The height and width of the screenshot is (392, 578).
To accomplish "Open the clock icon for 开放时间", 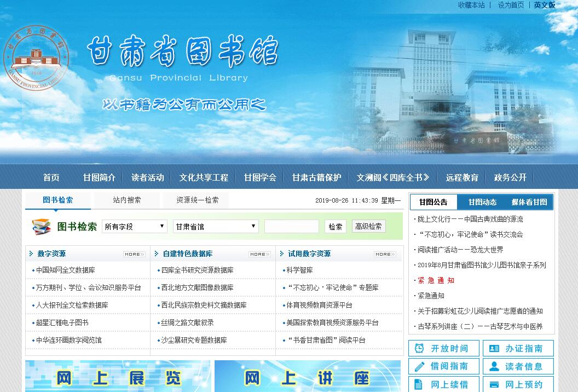I will (x=419, y=348).
